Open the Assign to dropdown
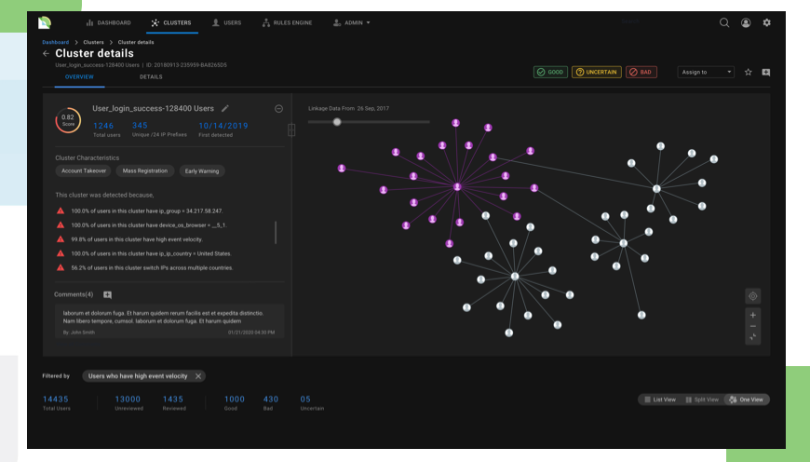 (x=706, y=72)
